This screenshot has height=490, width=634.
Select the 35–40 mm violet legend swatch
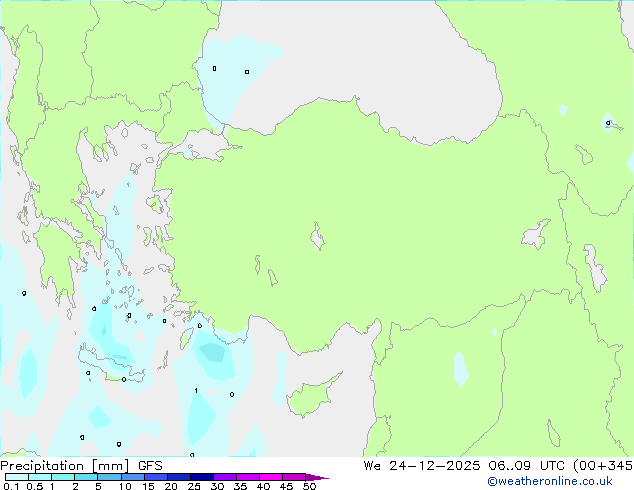click(x=247, y=477)
